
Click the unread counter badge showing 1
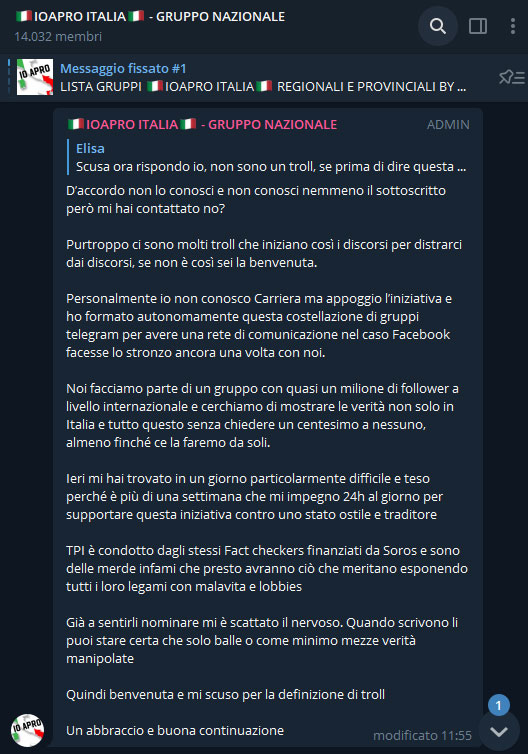pyautogui.click(x=499, y=705)
